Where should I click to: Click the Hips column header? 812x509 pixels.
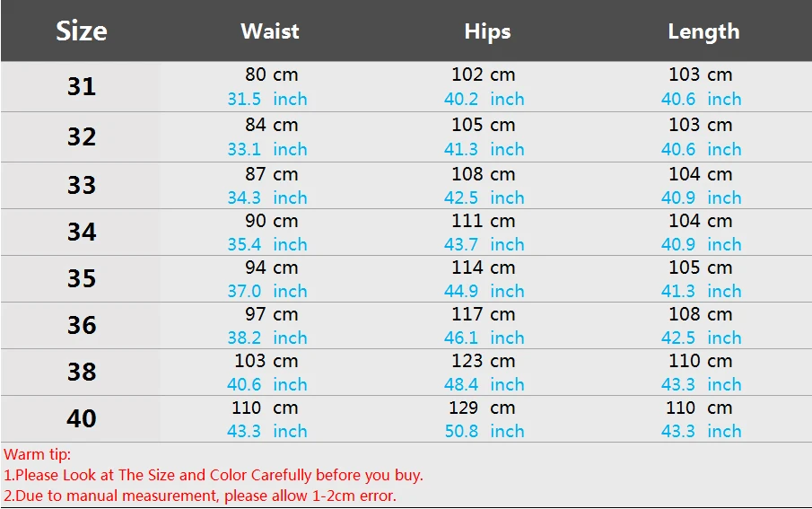[487, 32]
